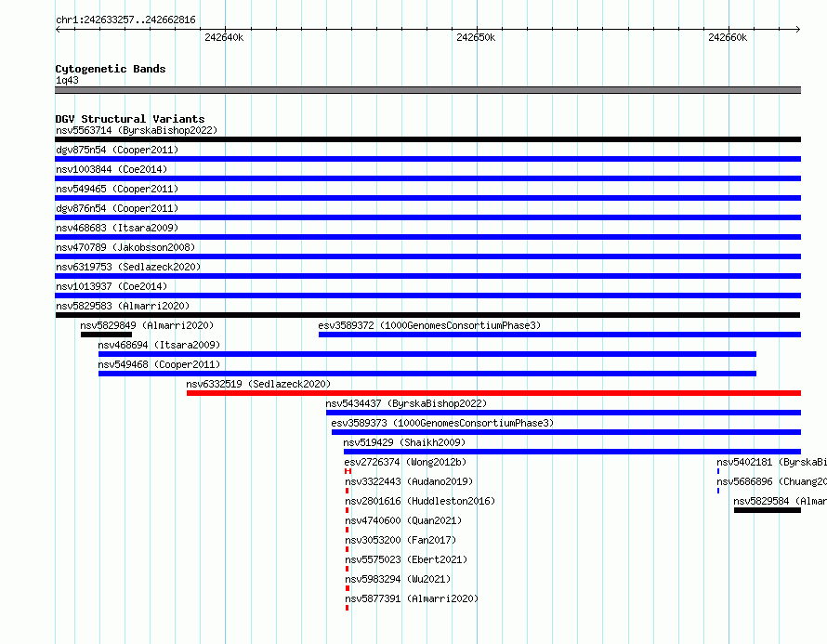The width and height of the screenshot is (827, 644).
Task: Click nsv519429 (Shaikh2009) label
Action: 404,442
